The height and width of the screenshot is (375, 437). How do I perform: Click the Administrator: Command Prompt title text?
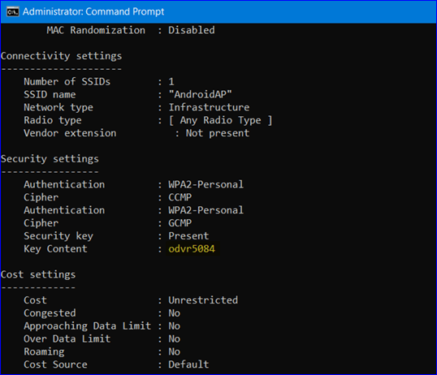point(93,12)
